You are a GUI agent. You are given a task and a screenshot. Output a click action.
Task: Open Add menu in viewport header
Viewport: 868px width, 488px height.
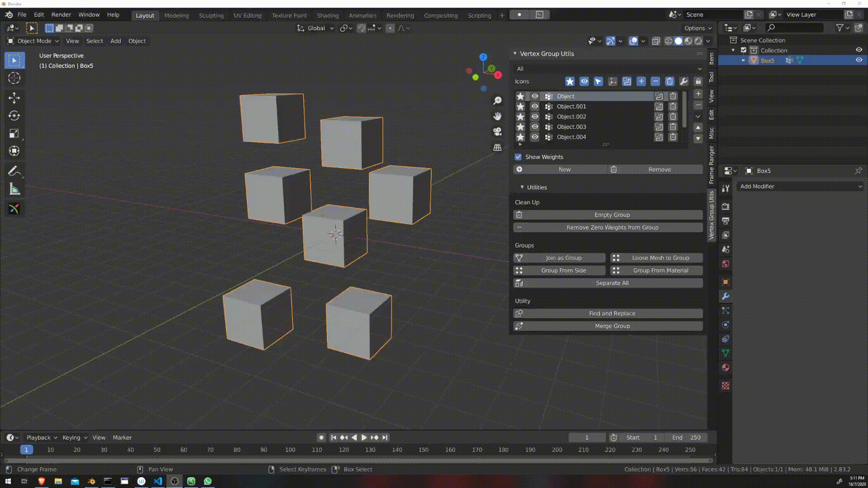point(116,41)
